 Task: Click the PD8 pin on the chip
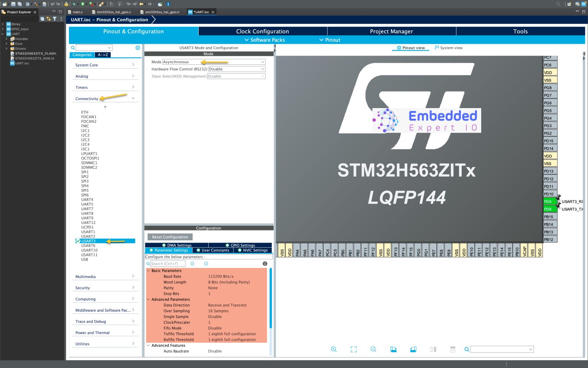550,209
